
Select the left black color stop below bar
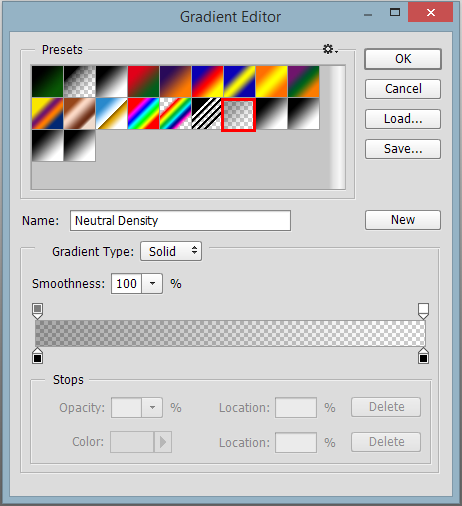38,356
